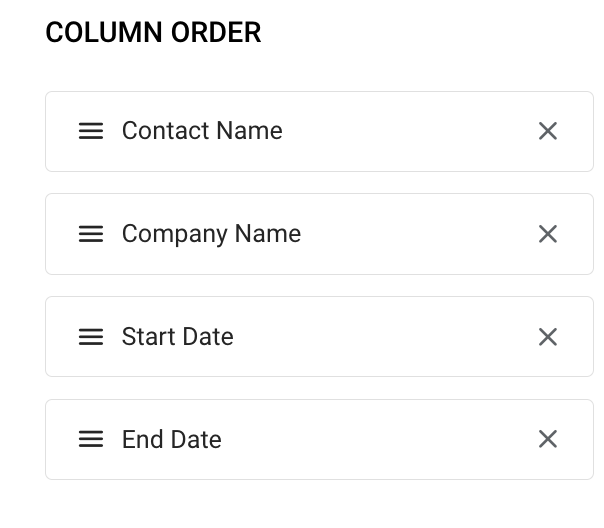The image size is (604, 528).
Task: Click the Start Date label text
Action: [177, 337]
